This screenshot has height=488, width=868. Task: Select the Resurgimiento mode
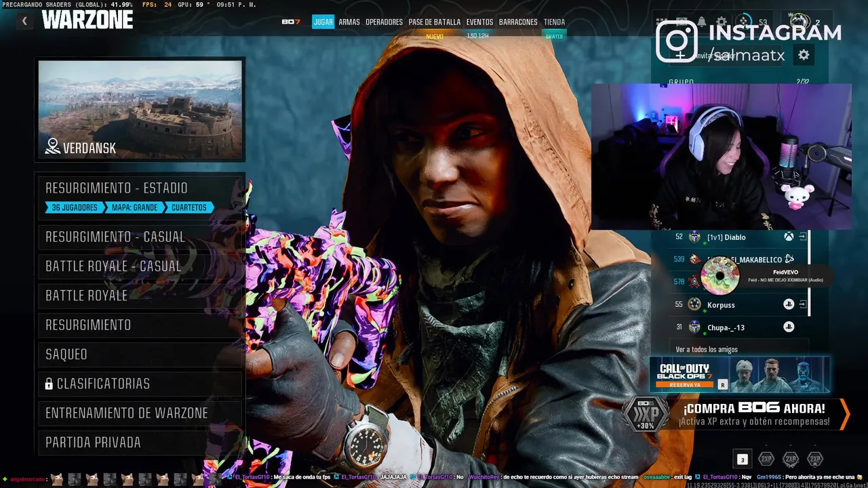[x=140, y=325]
